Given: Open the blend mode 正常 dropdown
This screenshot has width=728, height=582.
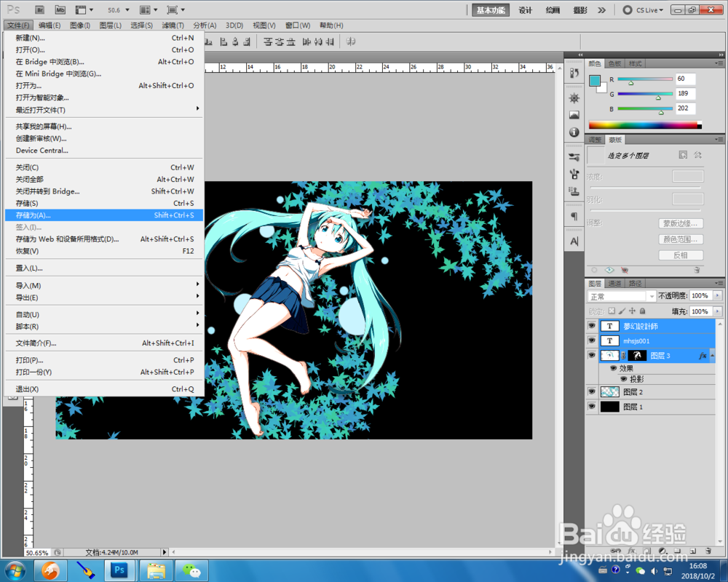Looking at the screenshot, I should pos(622,296).
